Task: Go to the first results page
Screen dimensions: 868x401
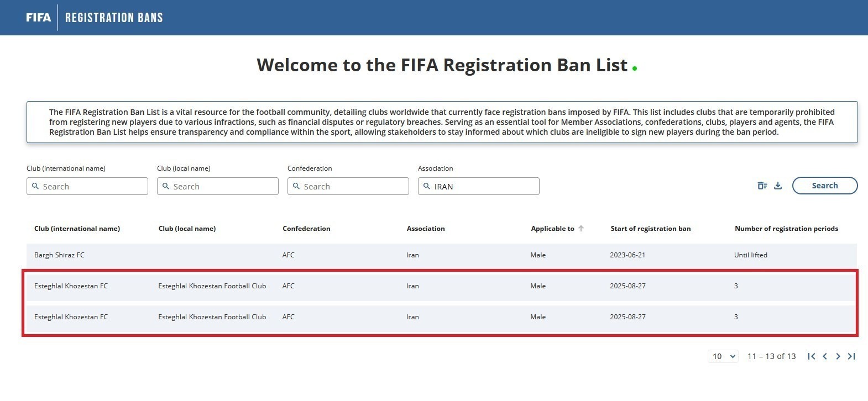Action: tap(811, 356)
